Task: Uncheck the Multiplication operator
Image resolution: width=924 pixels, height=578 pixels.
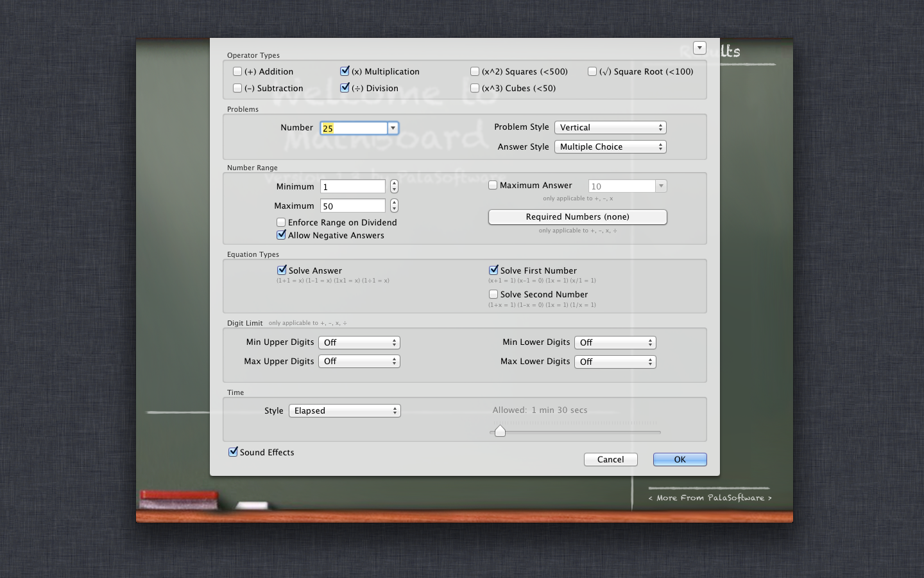Action: [x=345, y=71]
